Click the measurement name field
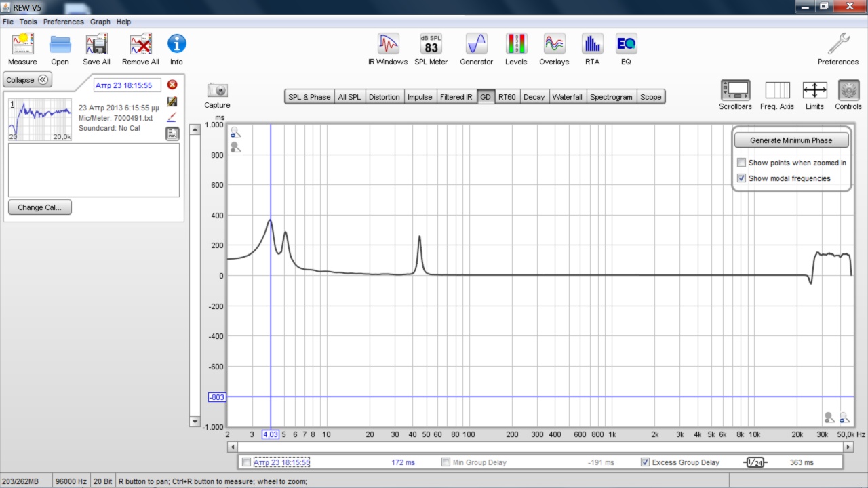 point(127,85)
